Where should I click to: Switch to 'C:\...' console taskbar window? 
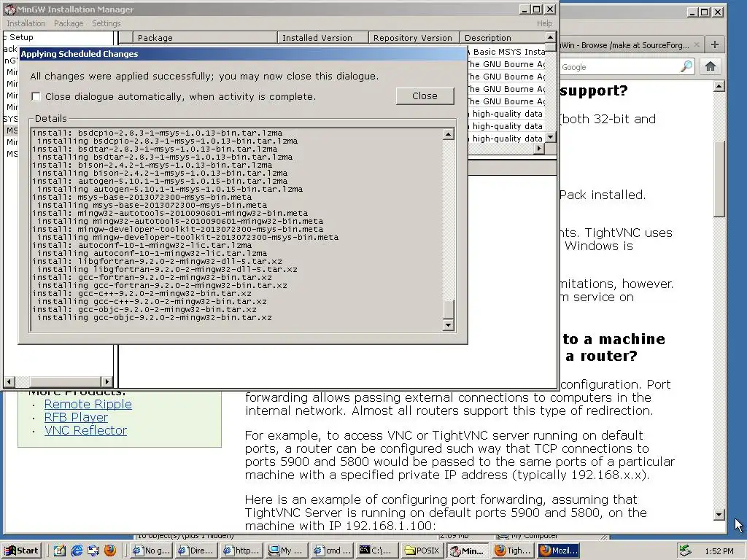pos(377,551)
